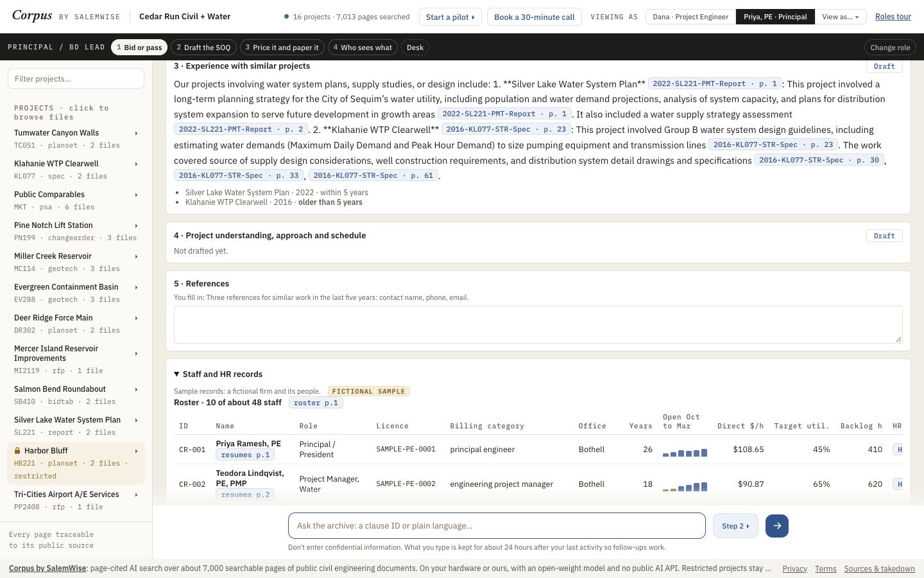
Task: Open resumes p.2 for Teodora Lindqvist
Action: 245,495
